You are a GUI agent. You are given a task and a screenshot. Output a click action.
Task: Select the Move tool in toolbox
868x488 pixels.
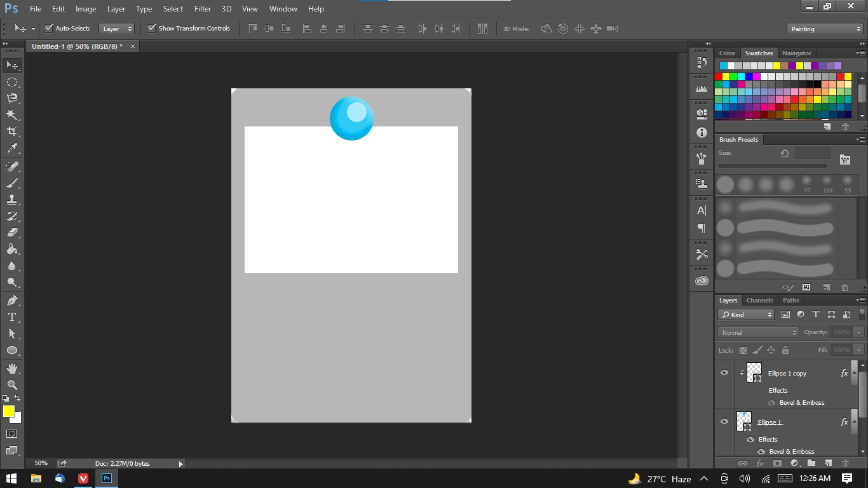coord(12,65)
